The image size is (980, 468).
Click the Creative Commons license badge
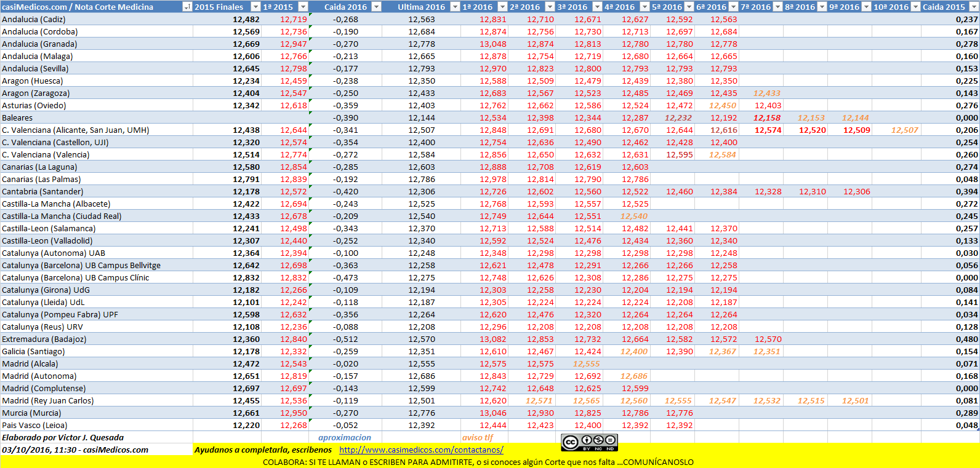click(589, 442)
